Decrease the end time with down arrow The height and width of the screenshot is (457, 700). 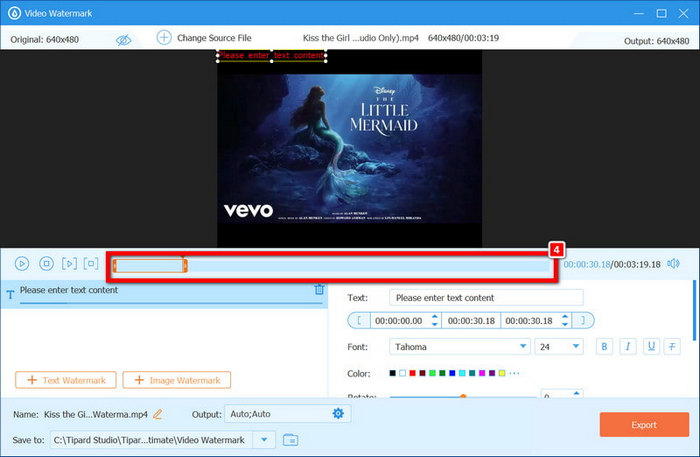(x=565, y=324)
